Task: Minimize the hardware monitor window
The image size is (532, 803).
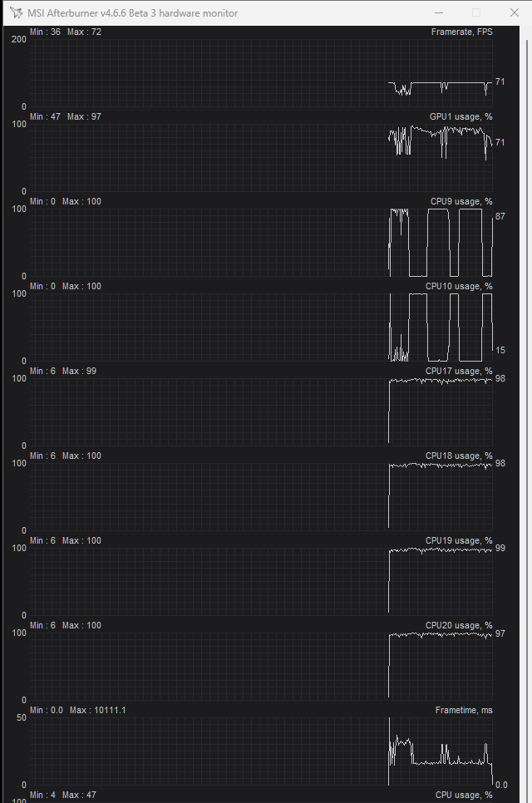Action: (439, 12)
